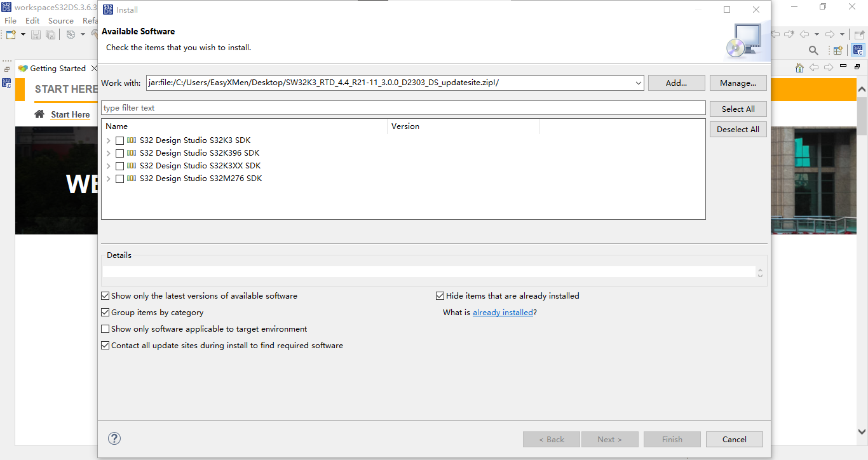Close the Getting Started tab

95,69
